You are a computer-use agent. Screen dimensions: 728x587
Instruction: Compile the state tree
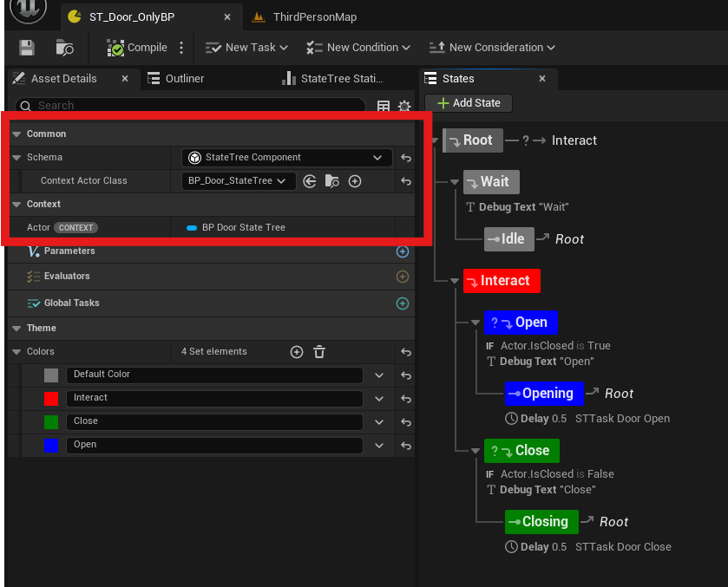pos(134,48)
